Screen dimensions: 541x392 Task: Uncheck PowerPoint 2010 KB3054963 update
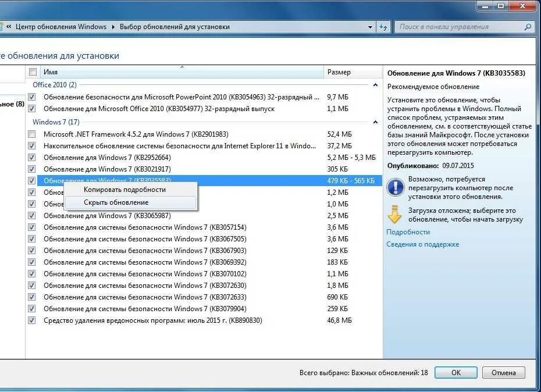[32, 97]
